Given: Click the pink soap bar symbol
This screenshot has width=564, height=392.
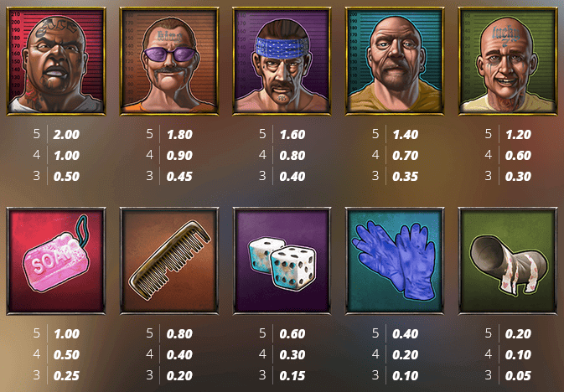Looking at the screenshot, I should 56,260.
